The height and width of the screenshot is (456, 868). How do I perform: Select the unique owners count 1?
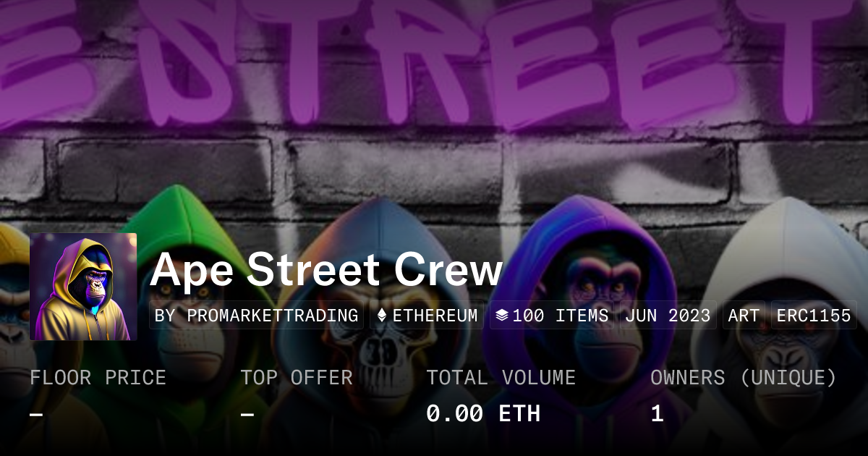tap(657, 413)
